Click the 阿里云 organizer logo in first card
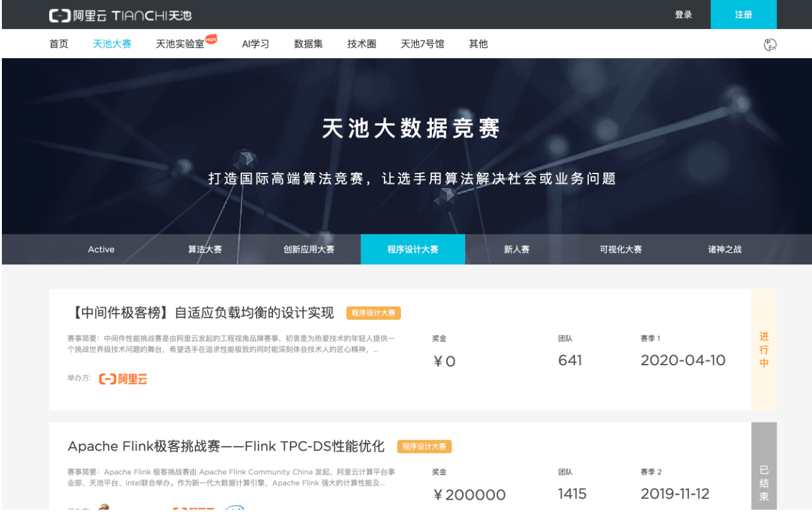This screenshot has width=812, height=516. point(124,379)
